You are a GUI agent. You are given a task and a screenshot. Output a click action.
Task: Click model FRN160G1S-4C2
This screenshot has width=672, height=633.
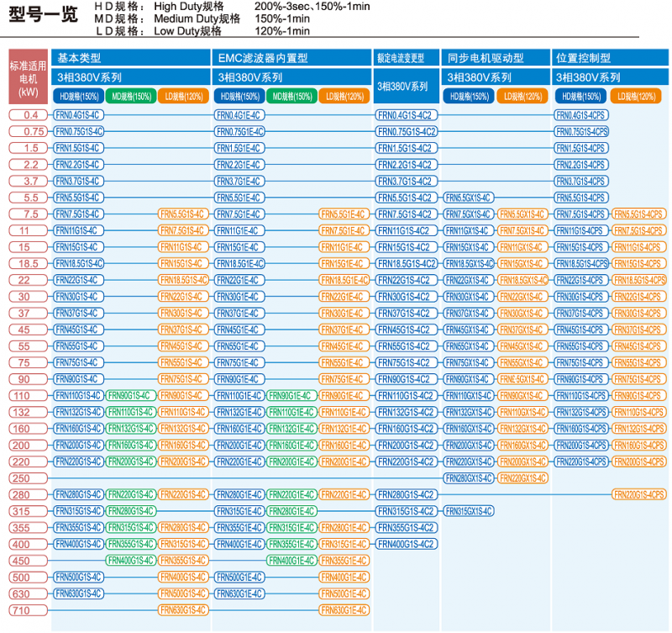[407, 429]
